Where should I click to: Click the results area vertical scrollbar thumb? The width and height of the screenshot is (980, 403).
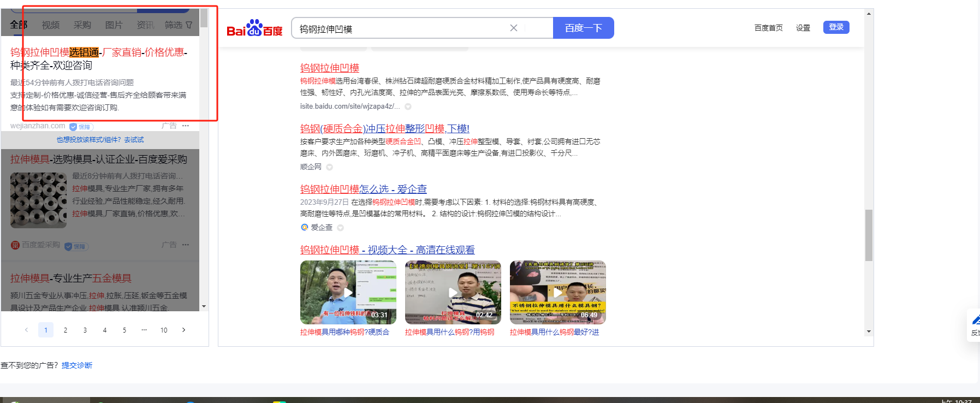click(869, 235)
